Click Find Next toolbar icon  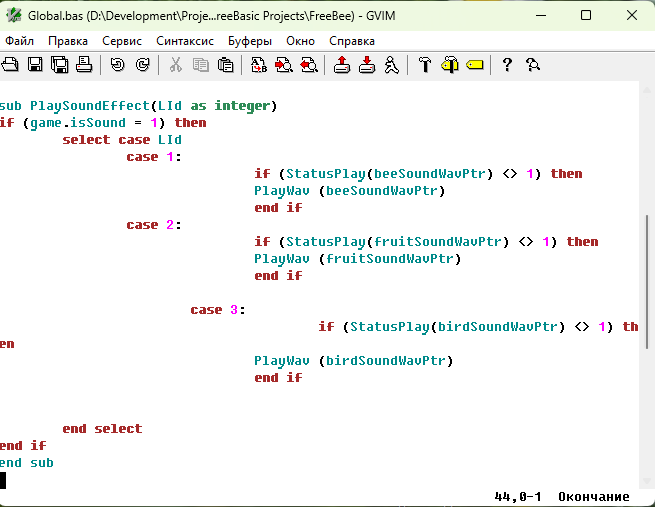284,65
